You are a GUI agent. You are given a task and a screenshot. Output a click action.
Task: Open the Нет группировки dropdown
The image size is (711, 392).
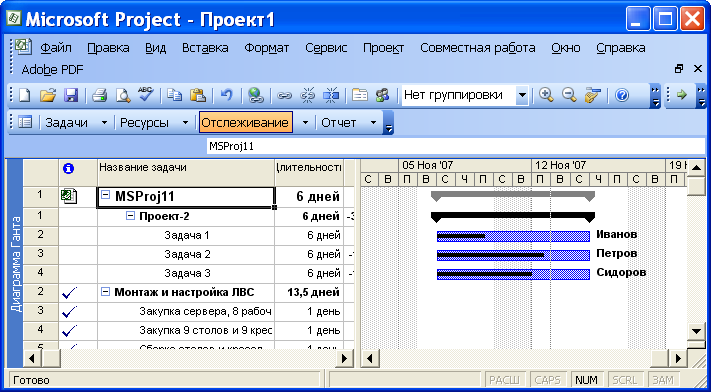pyautogui.click(x=522, y=95)
